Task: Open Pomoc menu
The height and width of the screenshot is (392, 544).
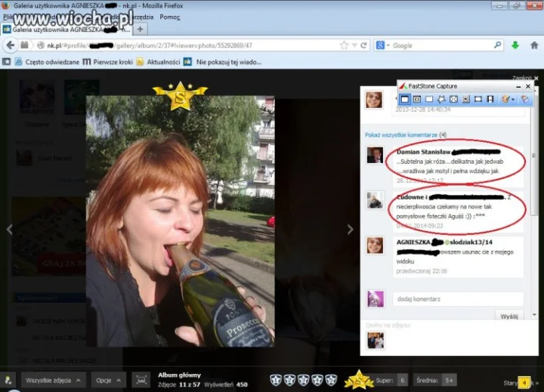Action: tap(170, 17)
